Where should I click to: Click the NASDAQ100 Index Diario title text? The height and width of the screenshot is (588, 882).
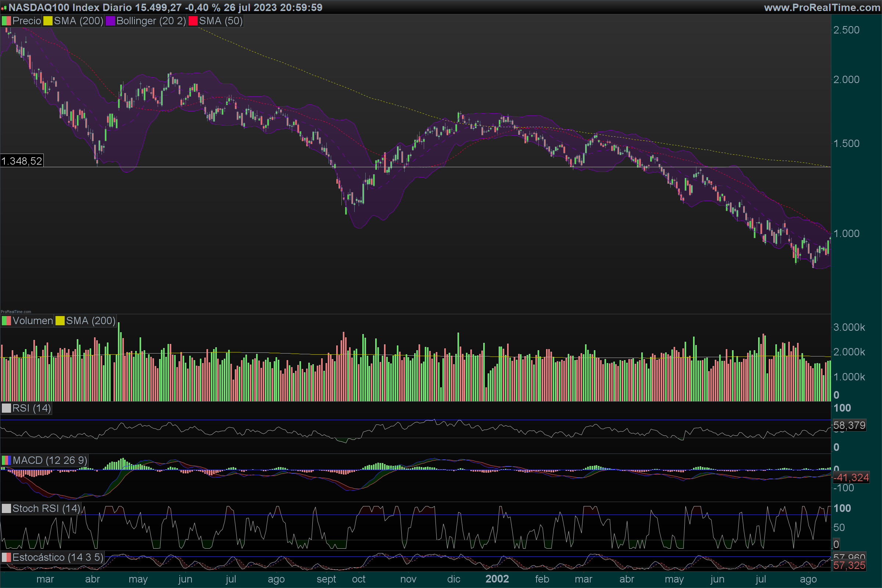pyautogui.click(x=70, y=7)
